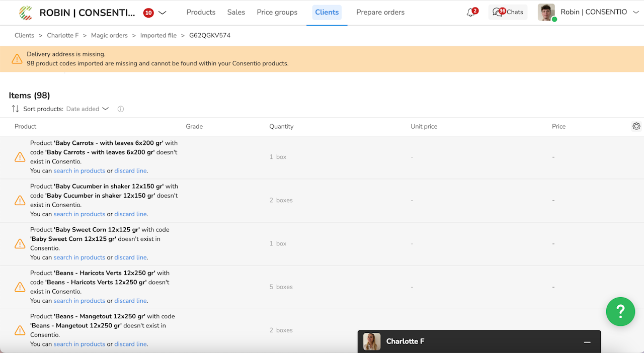The image size is (644, 353).
Task: Expand the workspace switcher chevron
Action: (x=162, y=13)
